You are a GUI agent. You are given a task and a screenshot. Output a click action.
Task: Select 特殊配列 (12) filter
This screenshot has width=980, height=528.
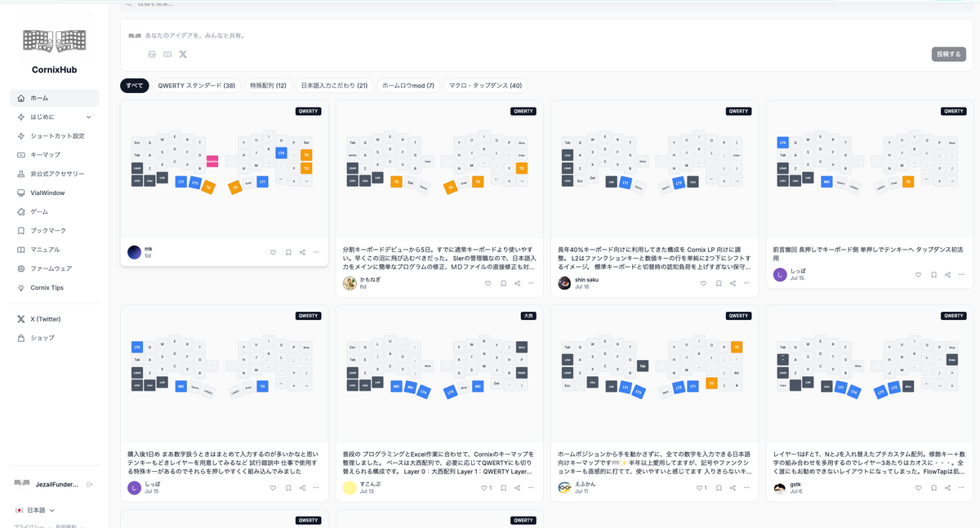(268, 86)
